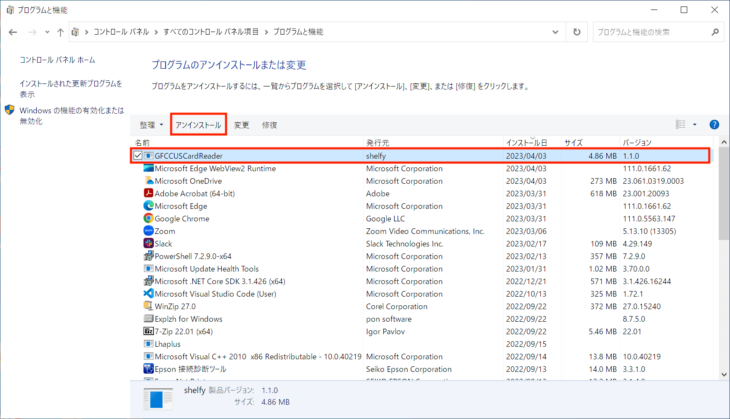Expand the address bar history dropdown
This screenshot has height=419, width=730.
(x=555, y=32)
